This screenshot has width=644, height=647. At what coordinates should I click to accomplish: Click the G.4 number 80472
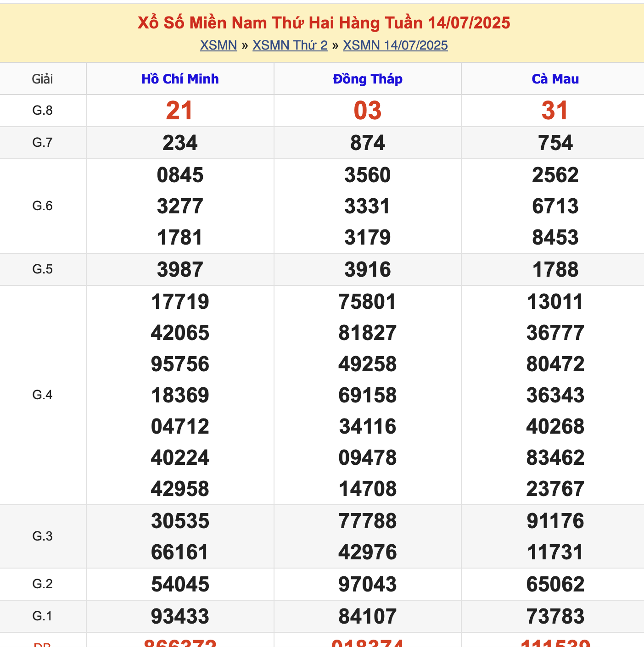click(x=555, y=364)
